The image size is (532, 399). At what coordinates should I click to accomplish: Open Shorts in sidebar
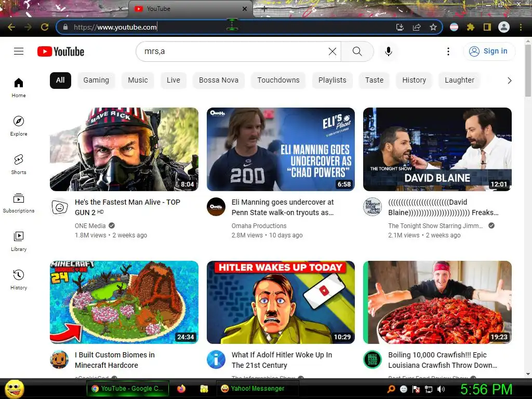19,165
